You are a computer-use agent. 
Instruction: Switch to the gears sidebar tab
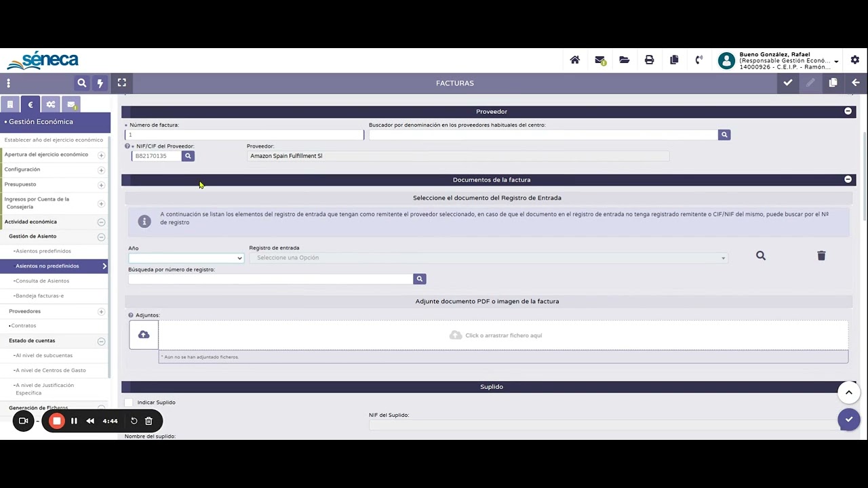point(51,104)
